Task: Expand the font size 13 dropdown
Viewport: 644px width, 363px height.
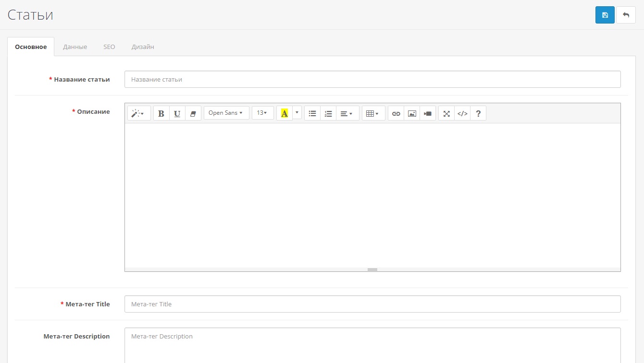Action: click(262, 113)
